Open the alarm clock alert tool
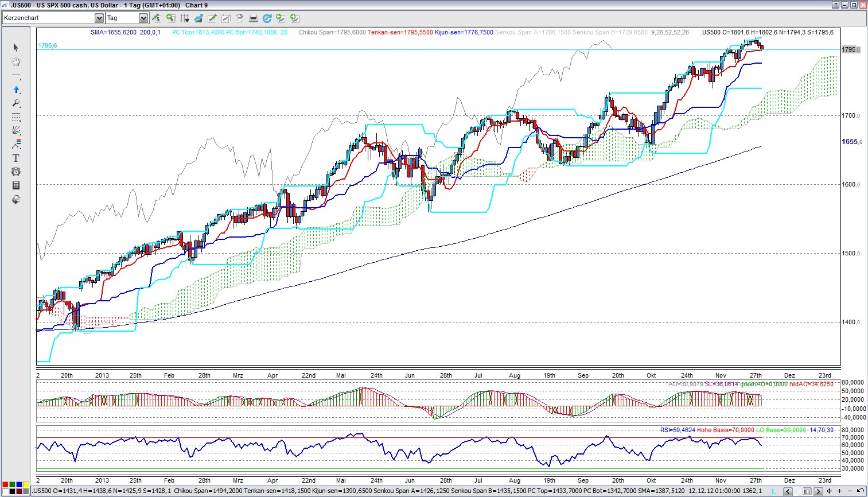The image size is (868, 497). point(15,172)
